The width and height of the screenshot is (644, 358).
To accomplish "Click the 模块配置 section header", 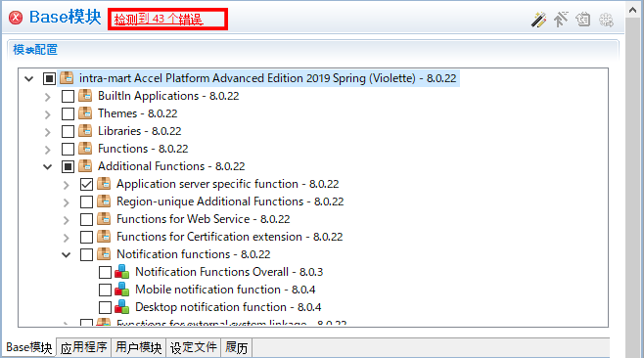I will point(35,50).
